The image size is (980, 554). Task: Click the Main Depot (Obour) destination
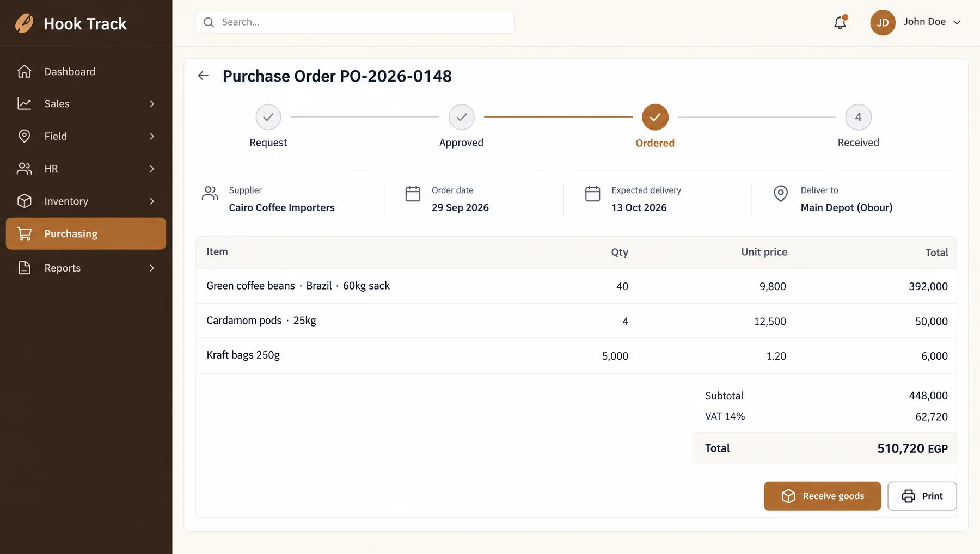(x=847, y=207)
